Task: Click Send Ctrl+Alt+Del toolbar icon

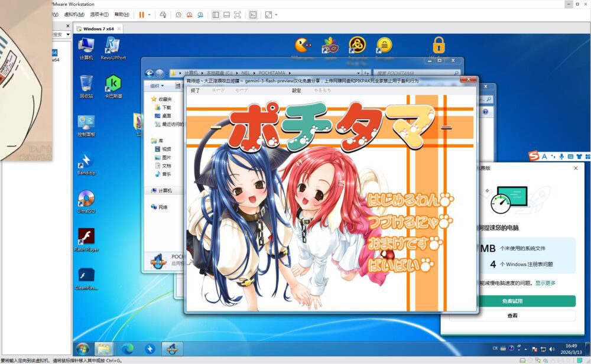Action: coord(163,15)
